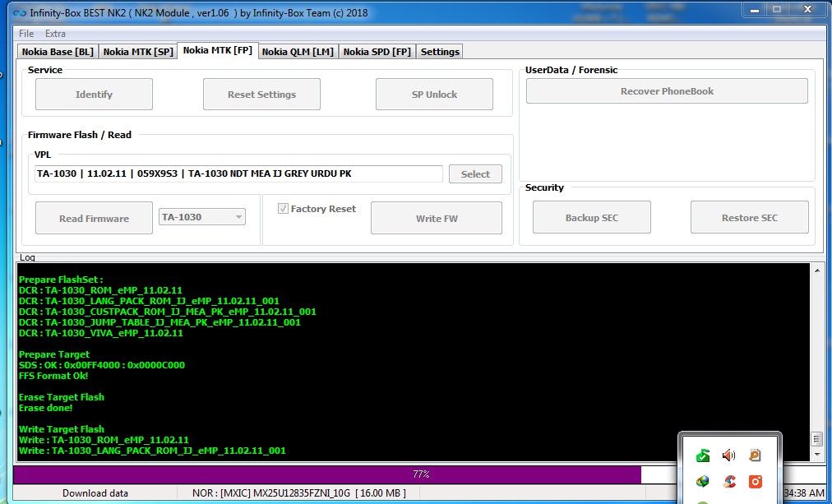The width and height of the screenshot is (832, 504).
Task: Open the File menu
Action: point(26,34)
